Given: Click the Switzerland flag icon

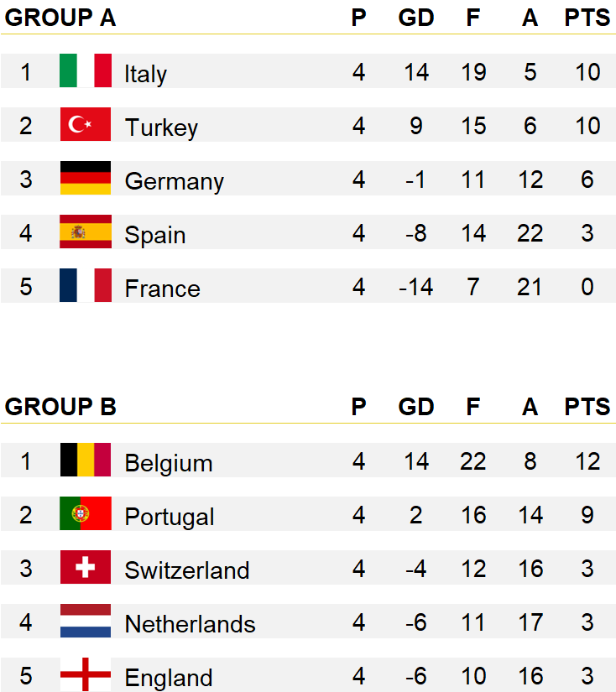Looking at the screenshot, I should pos(86,567).
